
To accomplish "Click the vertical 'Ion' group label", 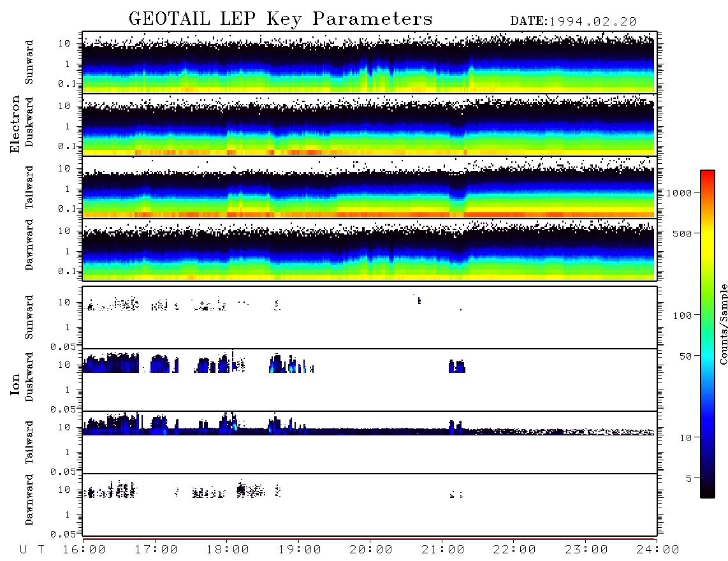I will (x=15, y=384).
